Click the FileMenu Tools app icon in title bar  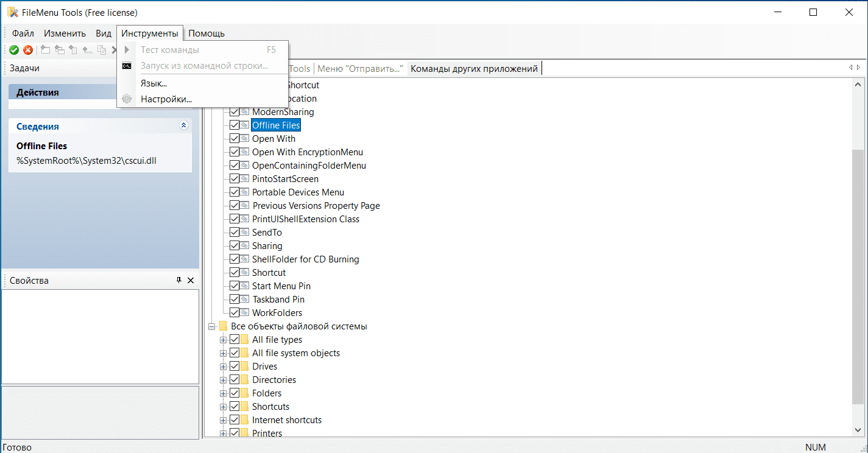tap(13, 12)
